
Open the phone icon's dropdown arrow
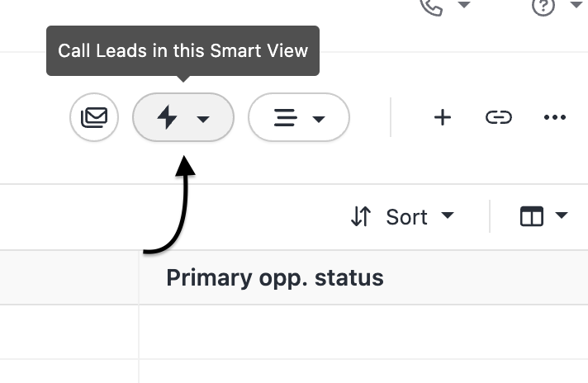[x=464, y=5]
